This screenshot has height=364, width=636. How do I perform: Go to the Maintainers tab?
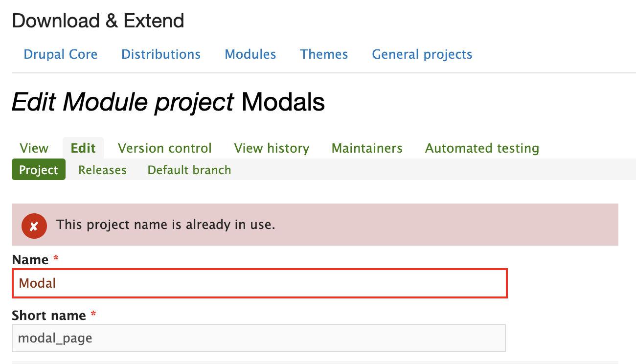pyautogui.click(x=366, y=148)
